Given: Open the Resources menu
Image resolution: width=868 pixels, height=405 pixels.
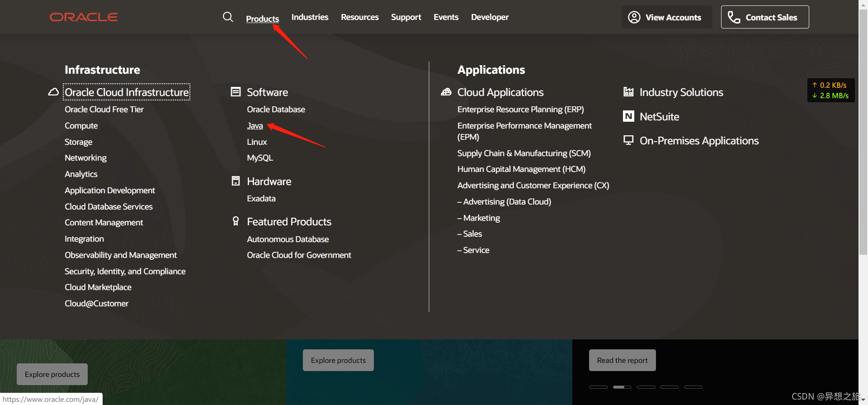Looking at the screenshot, I should click(359, 17).
